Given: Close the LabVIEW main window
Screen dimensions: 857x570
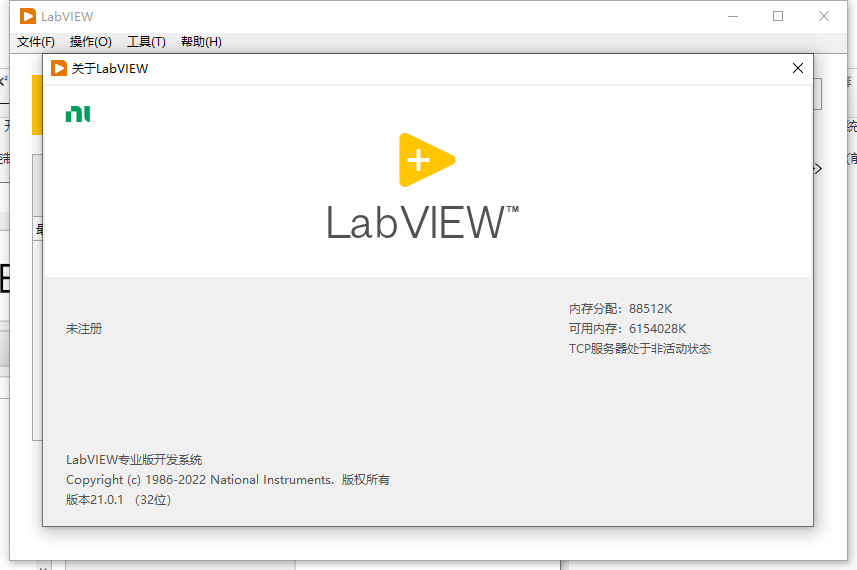Looking at the screenshot, I should 824,16.
